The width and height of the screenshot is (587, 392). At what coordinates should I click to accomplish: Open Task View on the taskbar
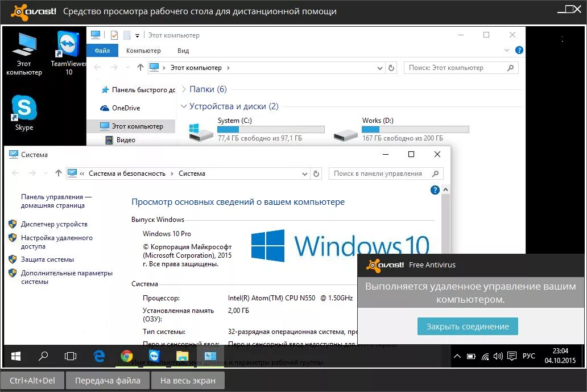pos(70,356)
